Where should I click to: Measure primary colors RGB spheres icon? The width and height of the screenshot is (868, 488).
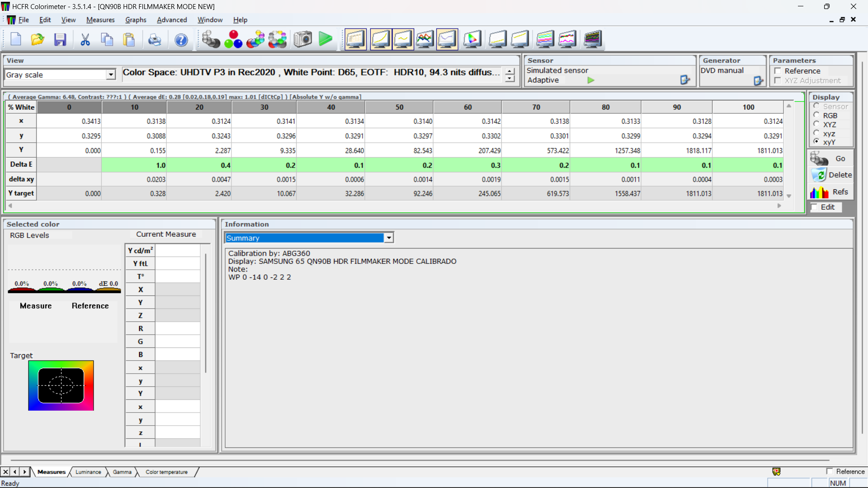coord(233,40)
